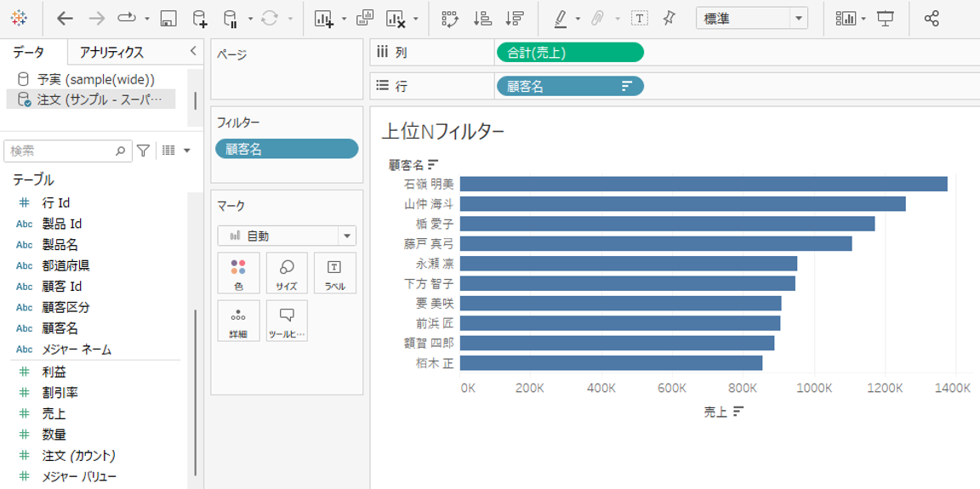
Task: Select 注文 (サンプル - スーパー) data source
Action: 91,100
